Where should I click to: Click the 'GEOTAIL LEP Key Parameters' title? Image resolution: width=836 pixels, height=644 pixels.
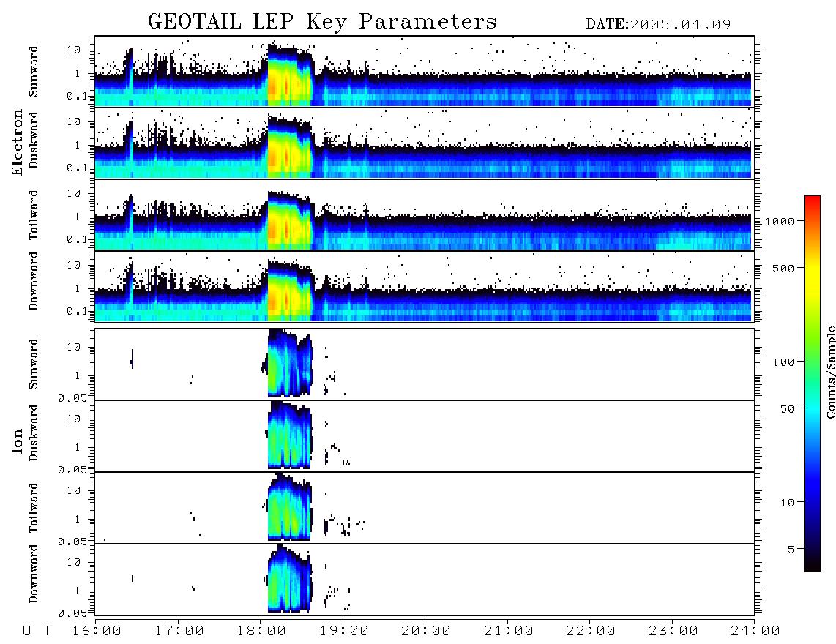(x=322, y=23)
